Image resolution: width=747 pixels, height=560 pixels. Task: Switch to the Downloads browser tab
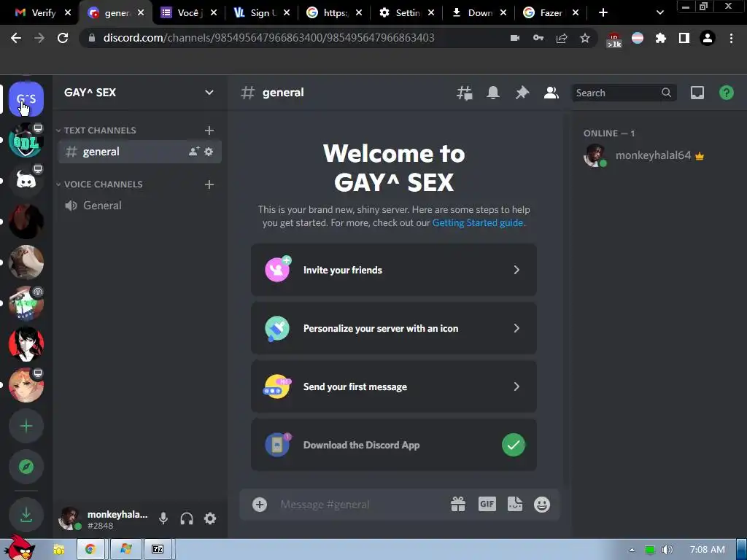pyautogui.click(x=479, y=13)
